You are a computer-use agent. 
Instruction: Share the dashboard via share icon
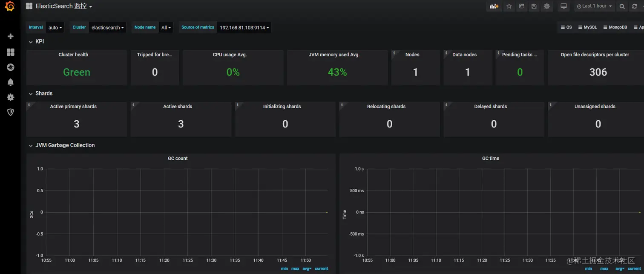[521, 6]
